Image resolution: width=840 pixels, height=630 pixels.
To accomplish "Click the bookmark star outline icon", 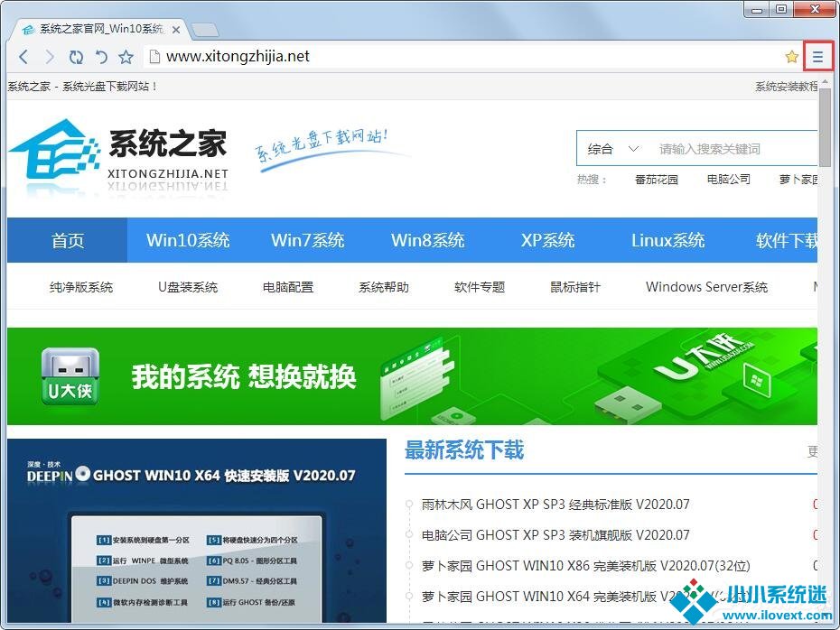I will pyautogui.click(x=126, y=57).
